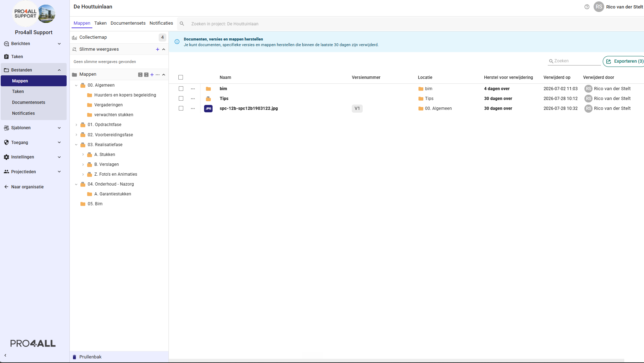
Task: Click the Projectleden people icon
Action: (x=6, y=172)
